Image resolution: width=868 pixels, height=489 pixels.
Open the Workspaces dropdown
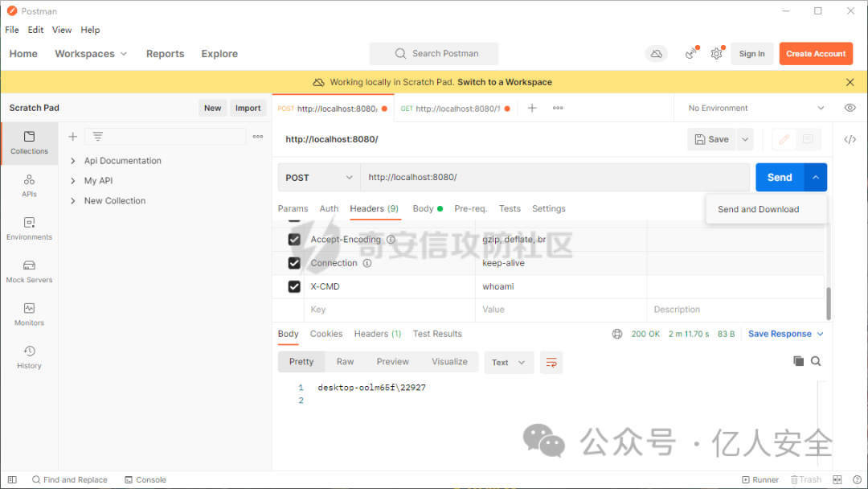(91, 54)
